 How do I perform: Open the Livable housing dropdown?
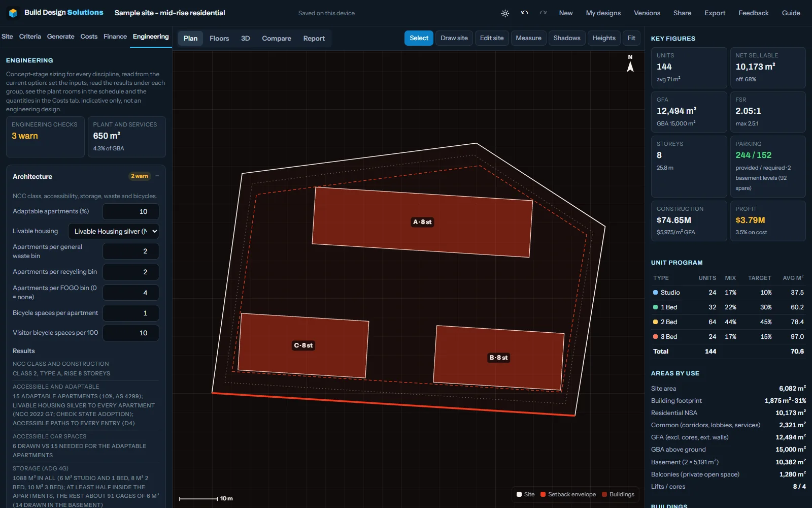[x=114, y=231]
